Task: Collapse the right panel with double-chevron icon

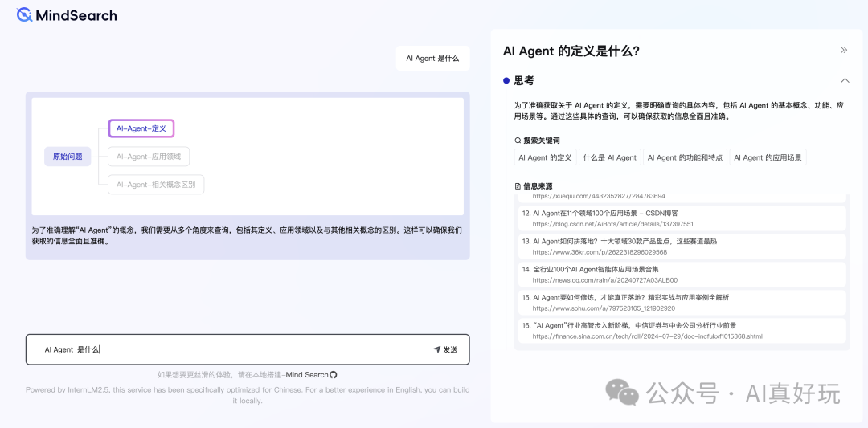Action: click(844, 50)
